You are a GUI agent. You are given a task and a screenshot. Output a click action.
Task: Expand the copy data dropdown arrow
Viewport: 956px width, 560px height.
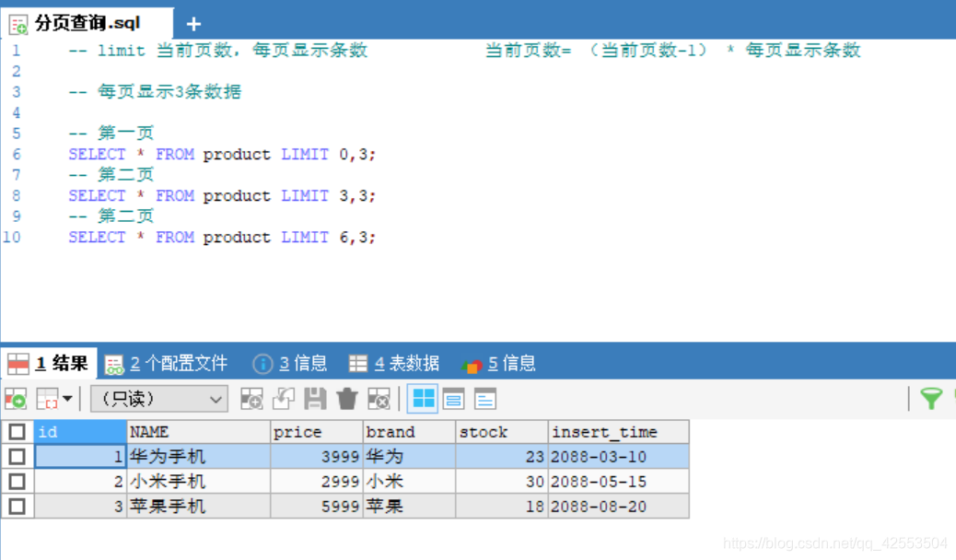67,400
